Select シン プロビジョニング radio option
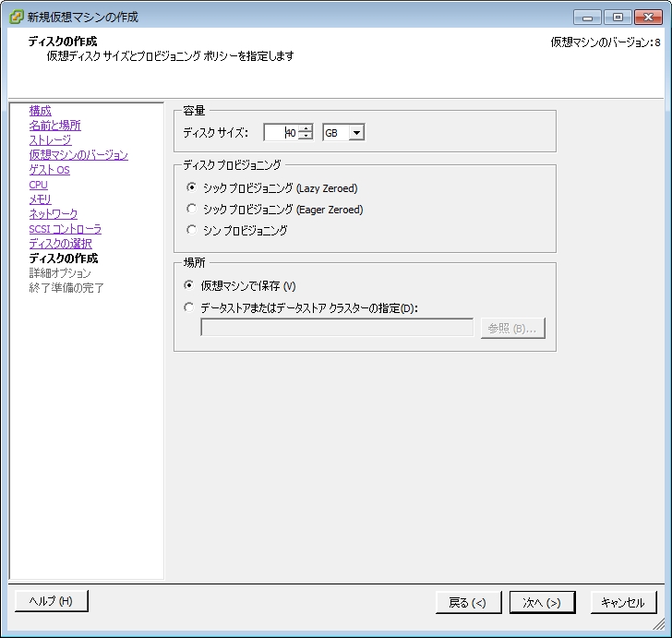 tap(191, 230)
